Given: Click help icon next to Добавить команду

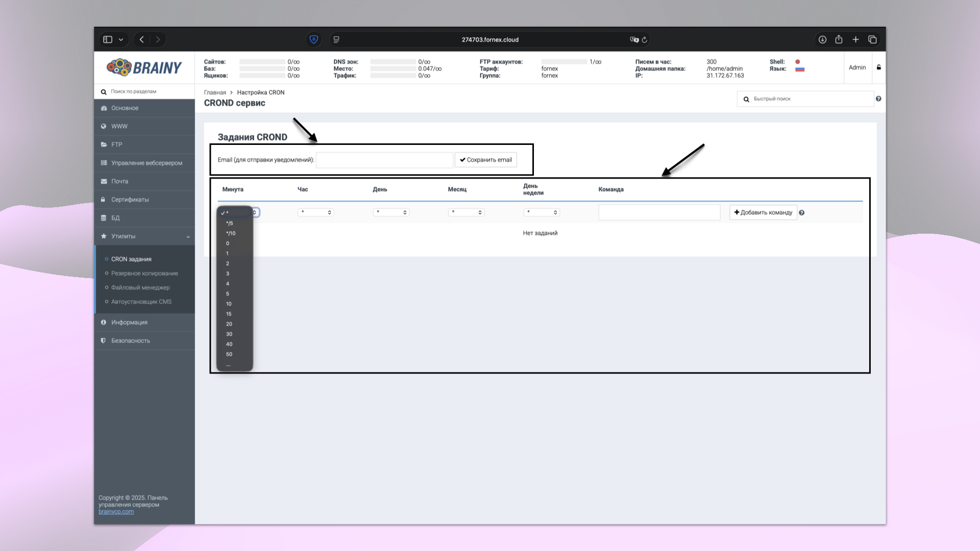Looking at the screenshot, I should 802,213.
